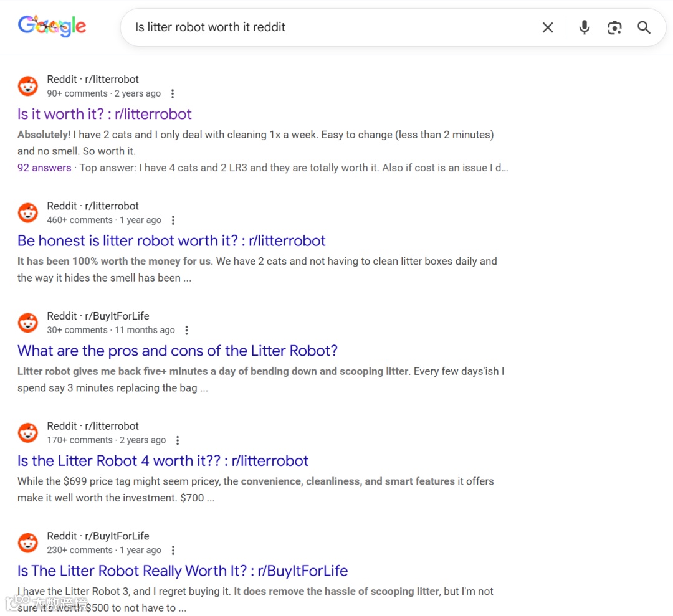
Task: Open more options for '30+ comments' result
Action: pyautogui.click(x=186, y=330)
